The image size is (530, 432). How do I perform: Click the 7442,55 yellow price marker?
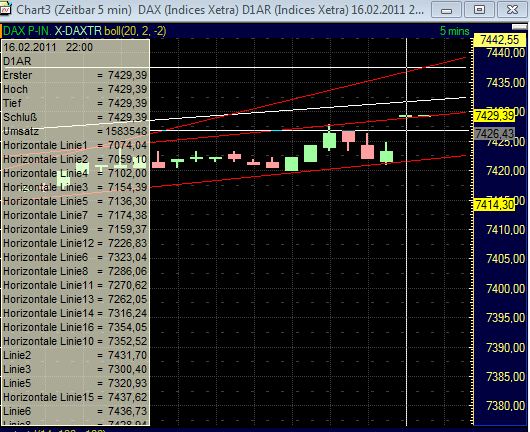coord(499,40)
